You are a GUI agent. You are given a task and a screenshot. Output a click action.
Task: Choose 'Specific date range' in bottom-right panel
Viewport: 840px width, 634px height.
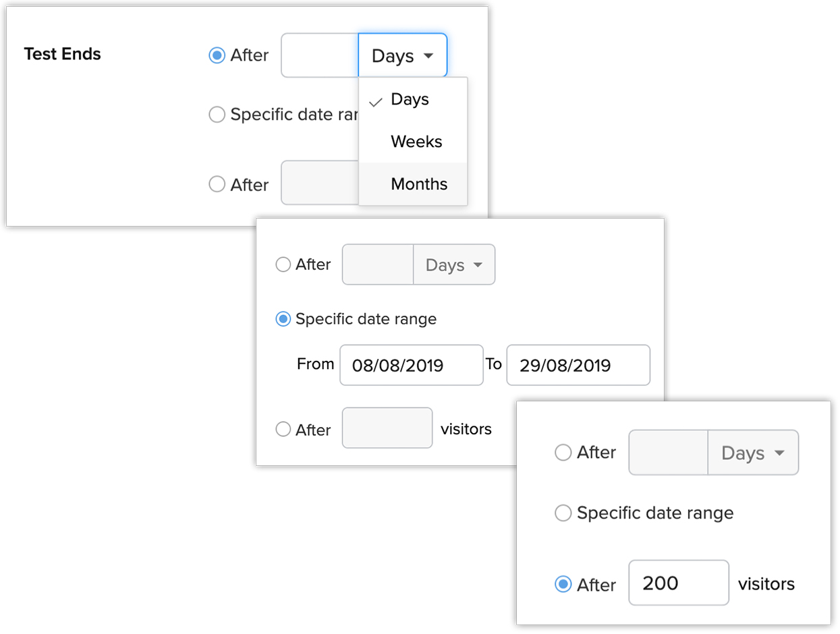tap(563, 513)
